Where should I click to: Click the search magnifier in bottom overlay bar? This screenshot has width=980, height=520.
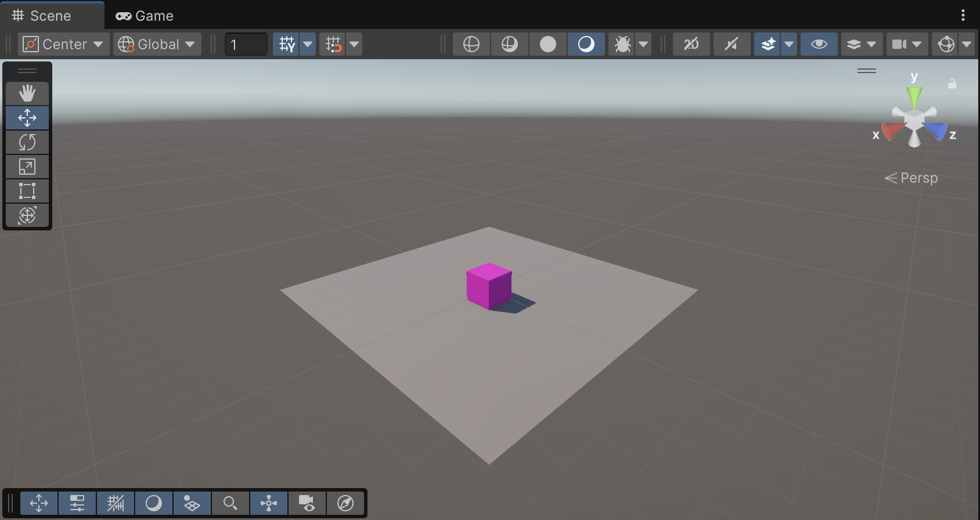[230, 503]
